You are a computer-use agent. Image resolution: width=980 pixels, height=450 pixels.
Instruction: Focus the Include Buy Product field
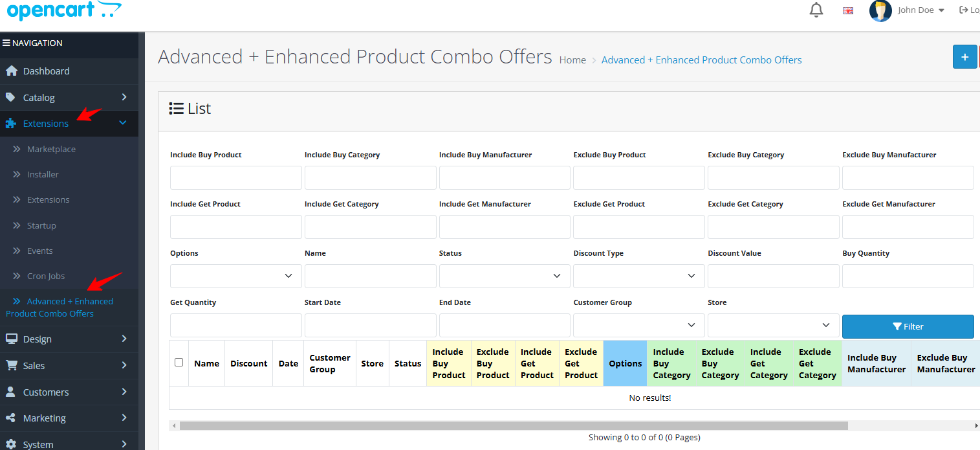coord(236,177)
